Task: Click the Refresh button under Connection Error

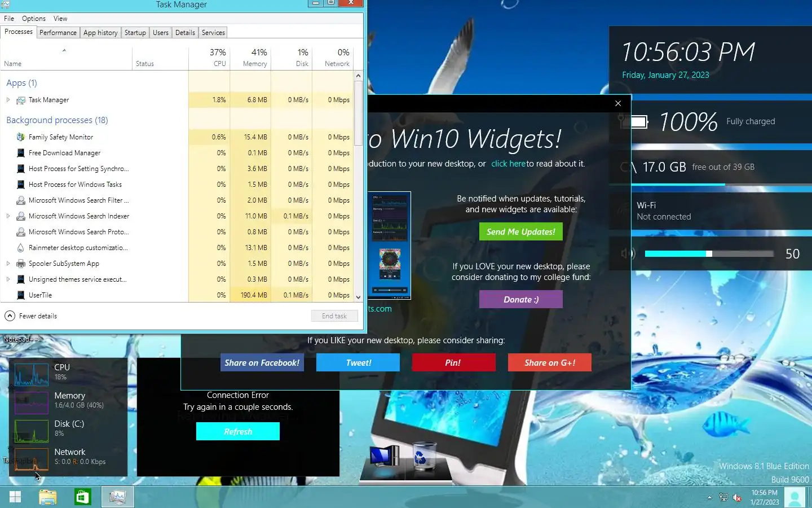Action: point(238,432)
